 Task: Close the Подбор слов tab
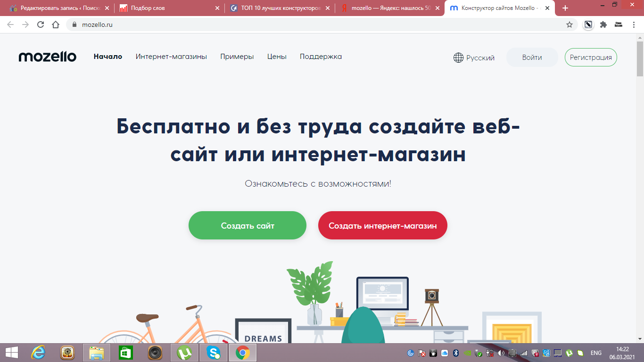pyautogui.click(x=217, y=8)
